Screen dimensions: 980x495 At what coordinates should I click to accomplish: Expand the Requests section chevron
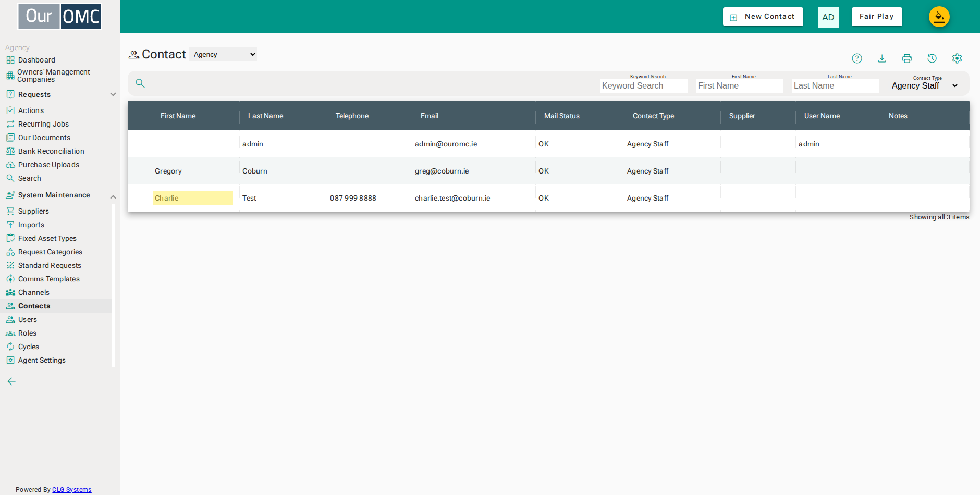click(113, 94)
